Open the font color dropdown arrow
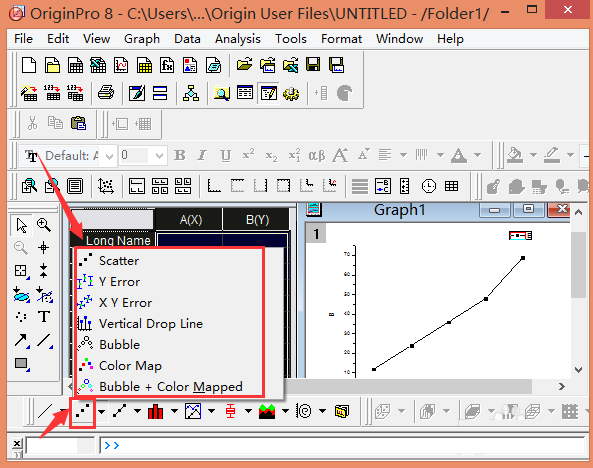 pos(478,155)
